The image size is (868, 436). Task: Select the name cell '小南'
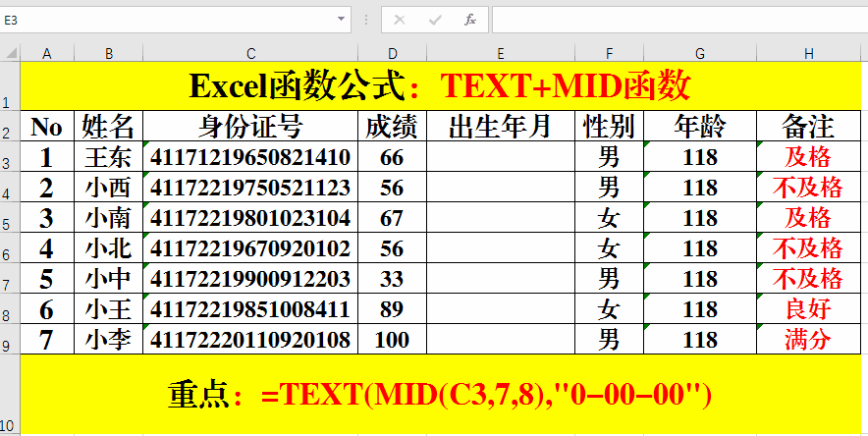[108, 217]
